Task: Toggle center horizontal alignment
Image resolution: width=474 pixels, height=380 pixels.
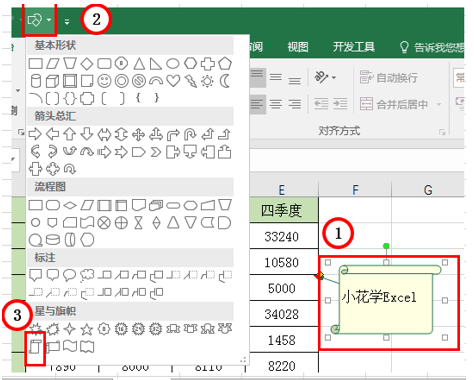Action: tap(276, 104)
